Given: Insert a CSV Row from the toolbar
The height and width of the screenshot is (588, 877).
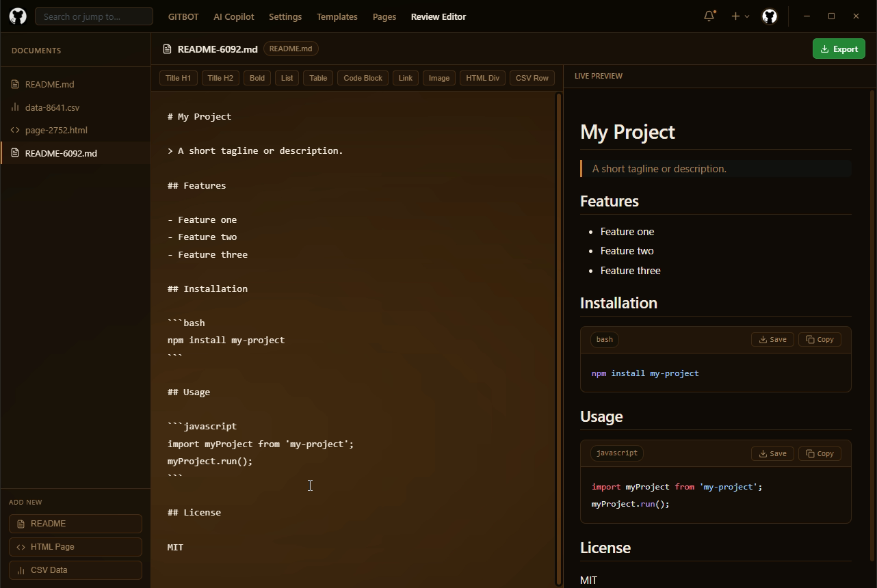Looking at the screenshot, I should point(532,78).
